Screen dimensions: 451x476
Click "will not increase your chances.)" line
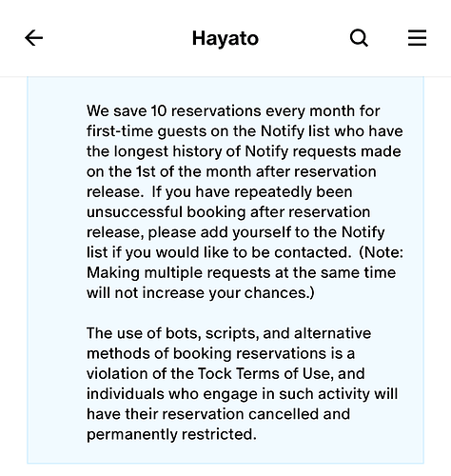pyautogui.click(x=201, y=293)
